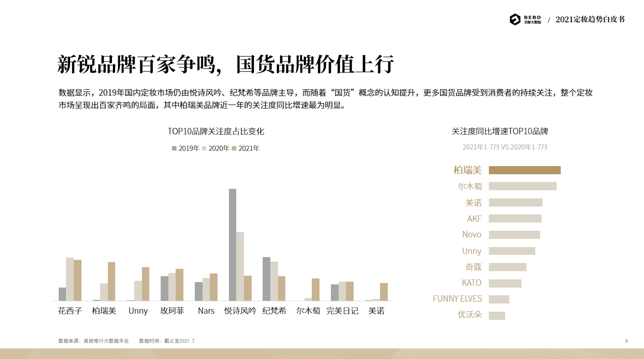Click the 2021 bar for 美诺
Viewport: 644px width, 359px height.
[384, 292]
